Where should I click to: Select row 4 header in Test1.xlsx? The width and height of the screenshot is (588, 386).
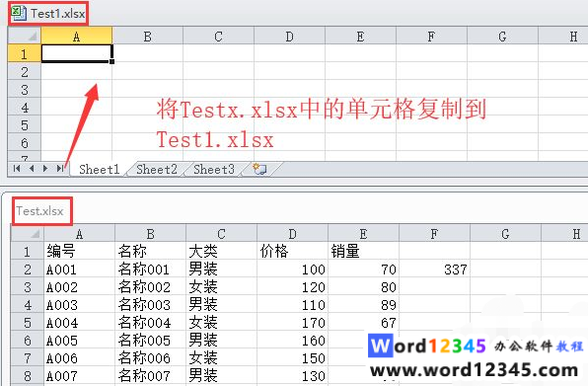(x=25, y=108)
